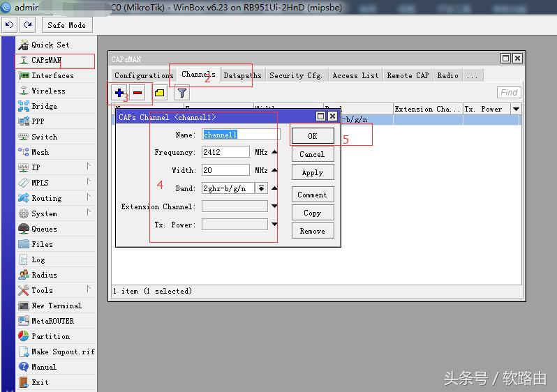Open the PPP menu icon

click(24, 121)
